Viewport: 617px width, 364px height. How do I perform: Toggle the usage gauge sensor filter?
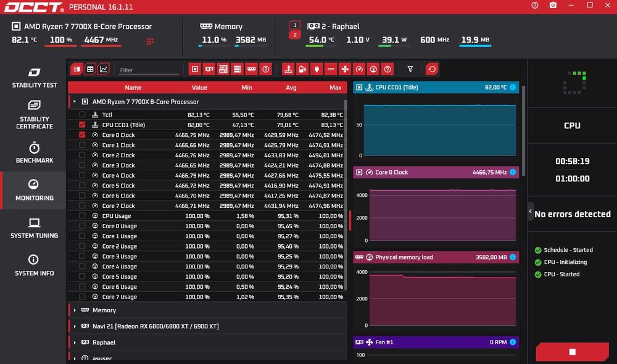[x=373, y=69]
